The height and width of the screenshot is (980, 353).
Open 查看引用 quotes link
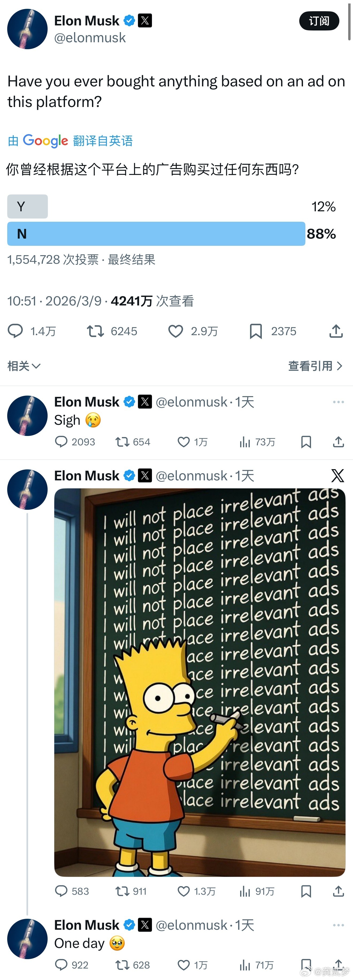(315, 366)
